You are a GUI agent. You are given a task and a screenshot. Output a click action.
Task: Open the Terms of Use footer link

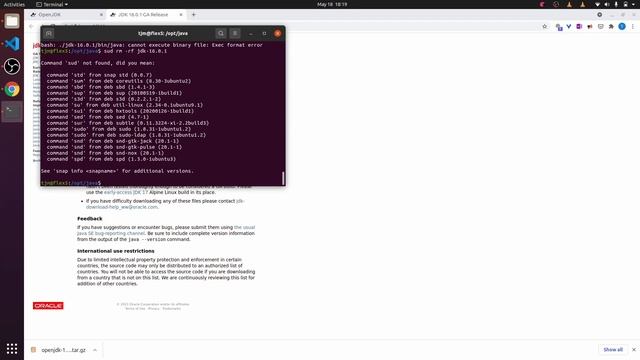click(135, 309)
